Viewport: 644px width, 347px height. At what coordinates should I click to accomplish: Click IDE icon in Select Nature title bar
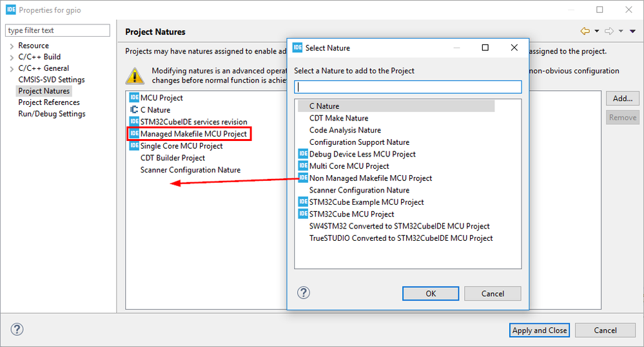[x=297, y=48]
